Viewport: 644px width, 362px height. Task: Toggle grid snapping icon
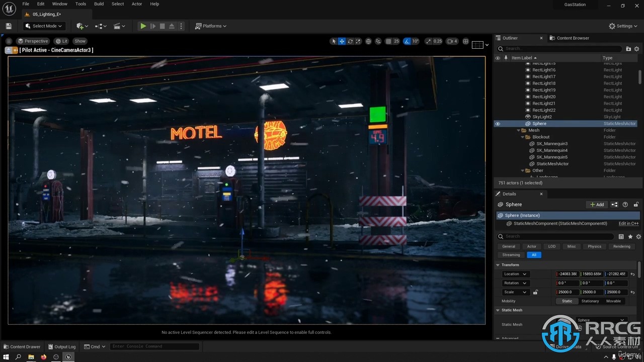click(388, 41)
